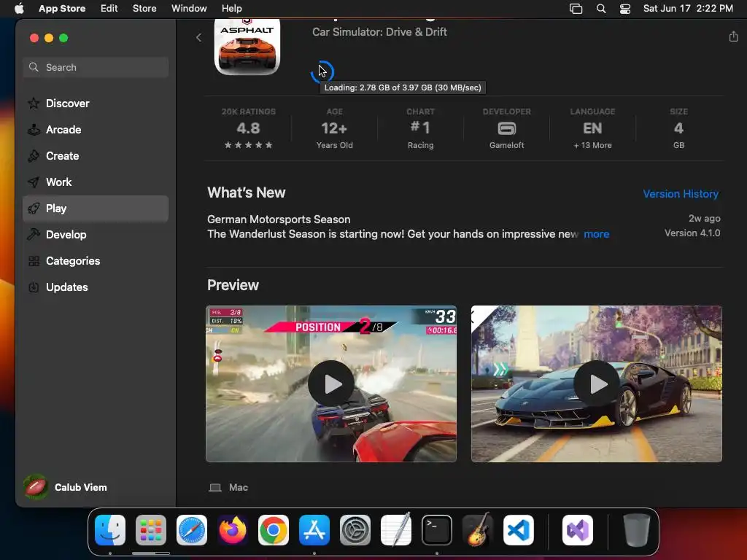Click the Updates download icon
Screen dimensions: 747x560
tap(34, 287)
